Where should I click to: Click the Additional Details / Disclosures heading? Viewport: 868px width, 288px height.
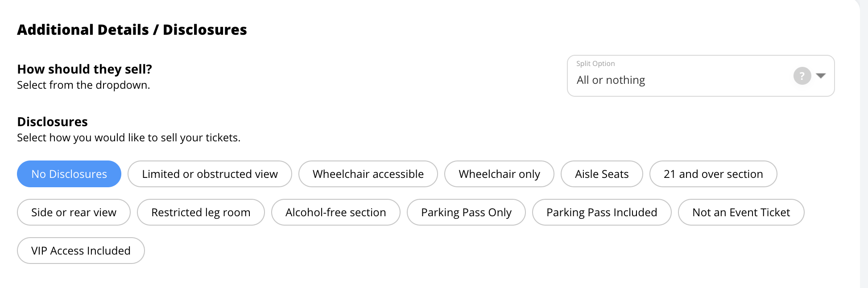click(x=132, y=29)
